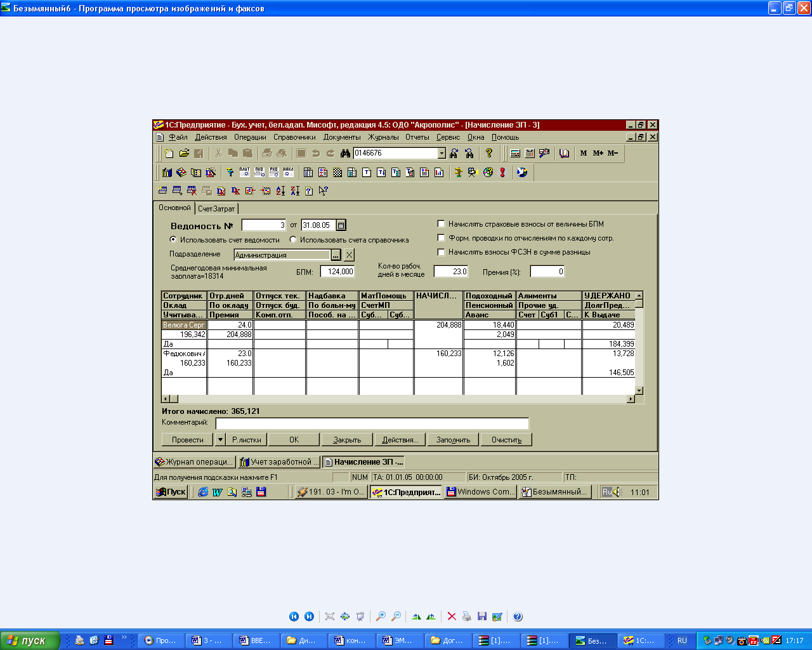The width and height of the screenshot is (812, 650).
Task: Switch to the Журнал операци... window tab
Action: point(195,462)
